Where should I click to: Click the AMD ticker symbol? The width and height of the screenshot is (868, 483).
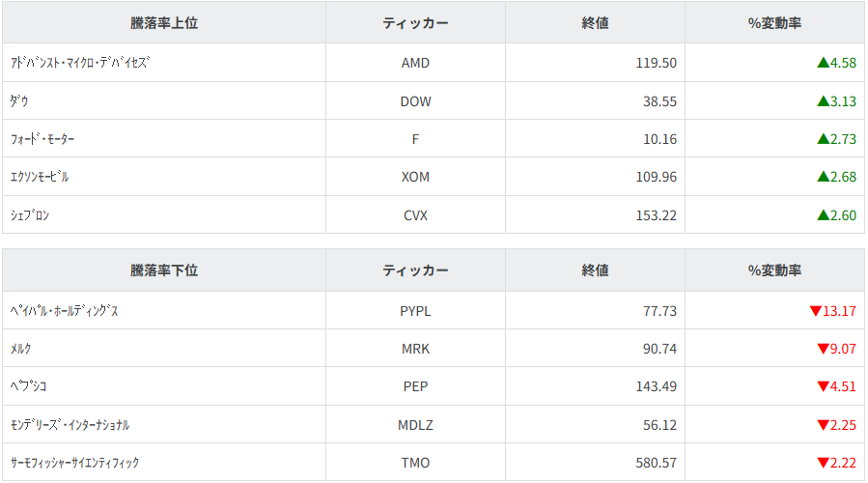[x=415, y=63]
